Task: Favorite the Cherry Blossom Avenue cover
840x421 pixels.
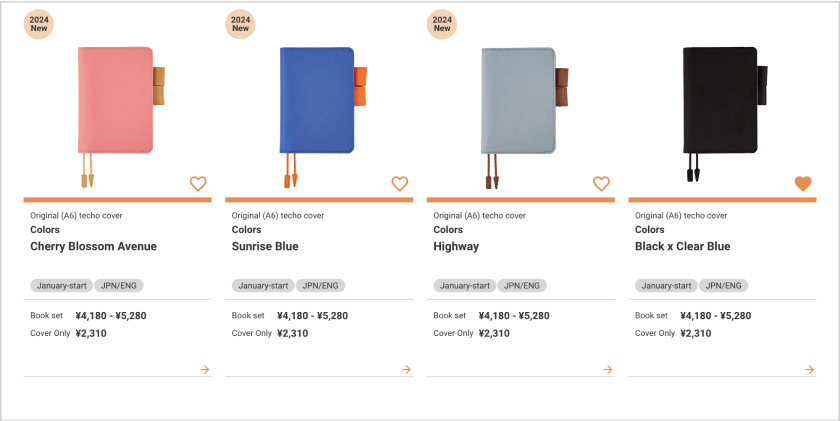Action: 198,183
